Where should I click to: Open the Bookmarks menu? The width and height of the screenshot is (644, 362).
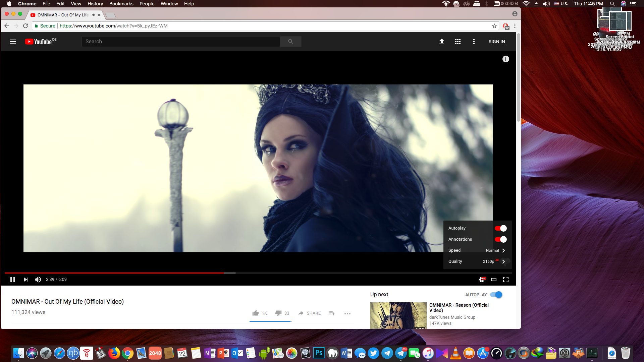[x=121, y=4]
